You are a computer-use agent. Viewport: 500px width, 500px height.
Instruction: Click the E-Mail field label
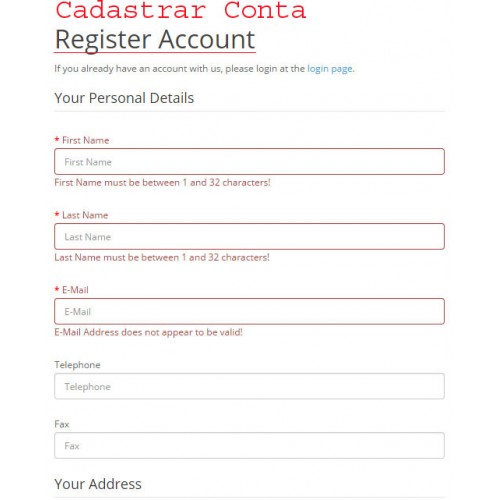pyautogui.click(x=75, y=290)
